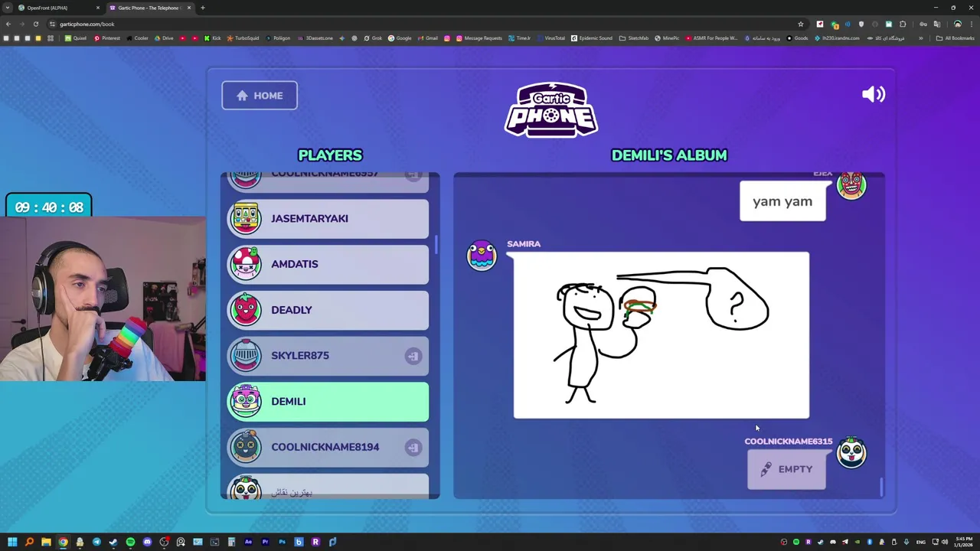Screen dimensions: 980x551
Task: Open the Poliigon bookmark
Action: tap(277, 38)
